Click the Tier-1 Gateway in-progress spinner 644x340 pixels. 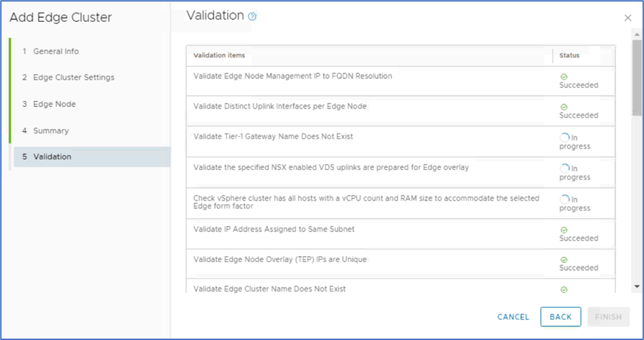564,138
